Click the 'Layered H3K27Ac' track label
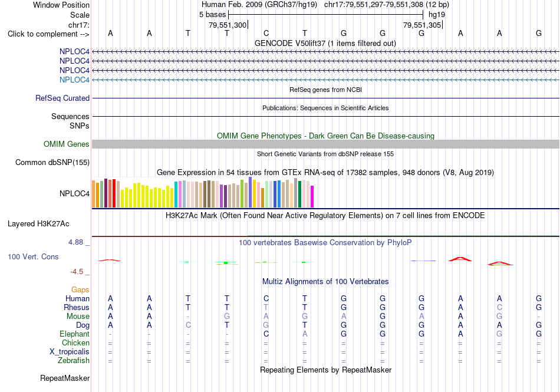Screen dimensions: 560x392 click(38, 224)
